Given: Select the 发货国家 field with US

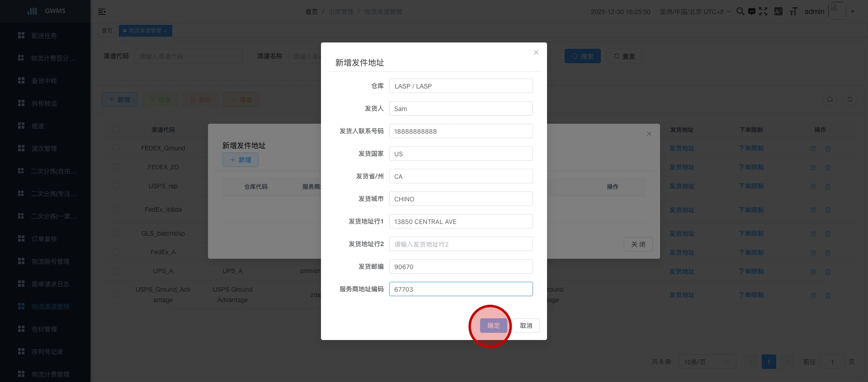Looking at the screenshot, I should tap(461, 154).
